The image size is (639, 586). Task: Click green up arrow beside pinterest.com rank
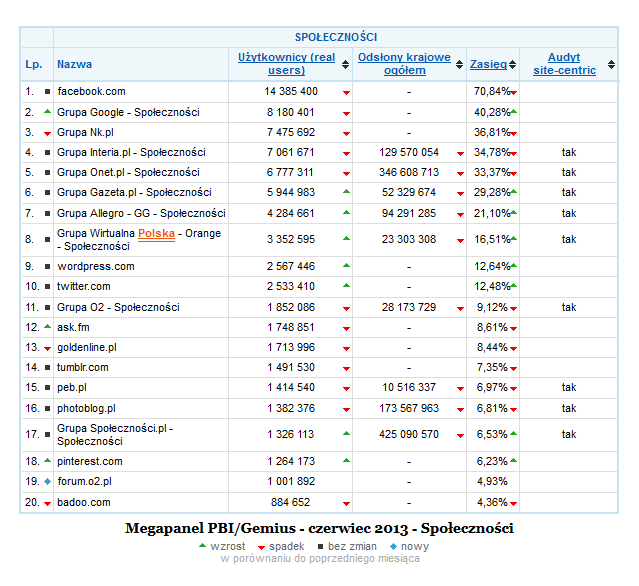coord(47,460)
